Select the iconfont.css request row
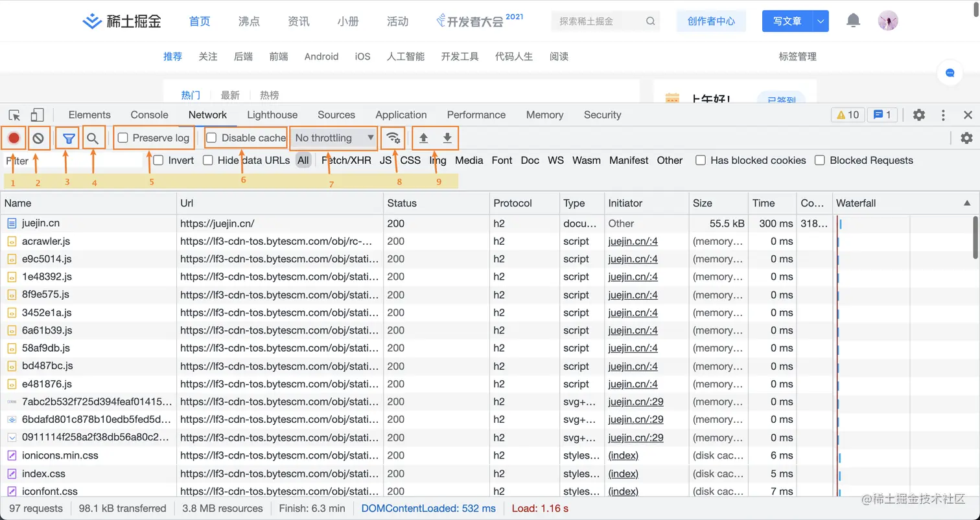Screen dimensions: 980x520 pyautogui.click(x=490, y=492)
